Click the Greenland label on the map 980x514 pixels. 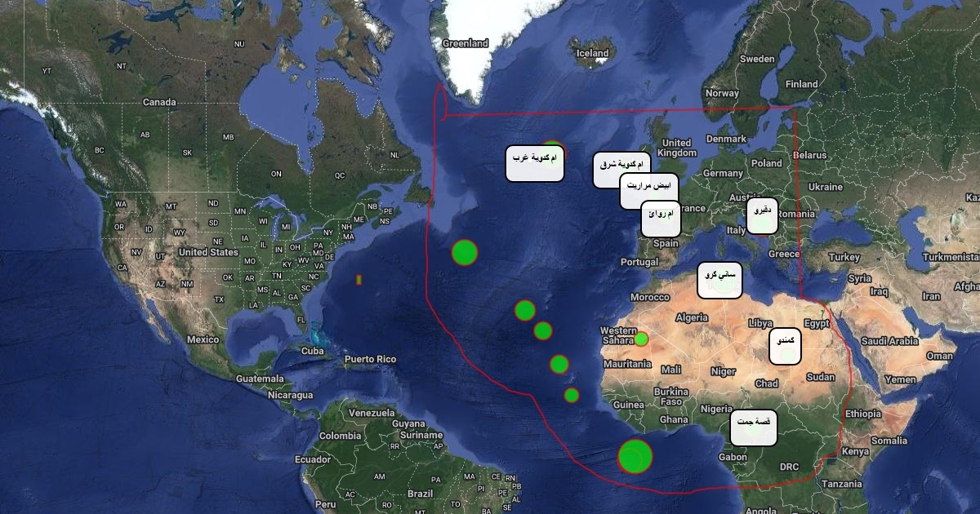tap(465, 43)
